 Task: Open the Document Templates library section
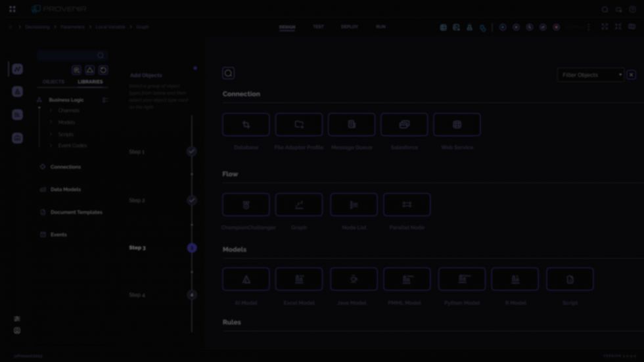76,212
